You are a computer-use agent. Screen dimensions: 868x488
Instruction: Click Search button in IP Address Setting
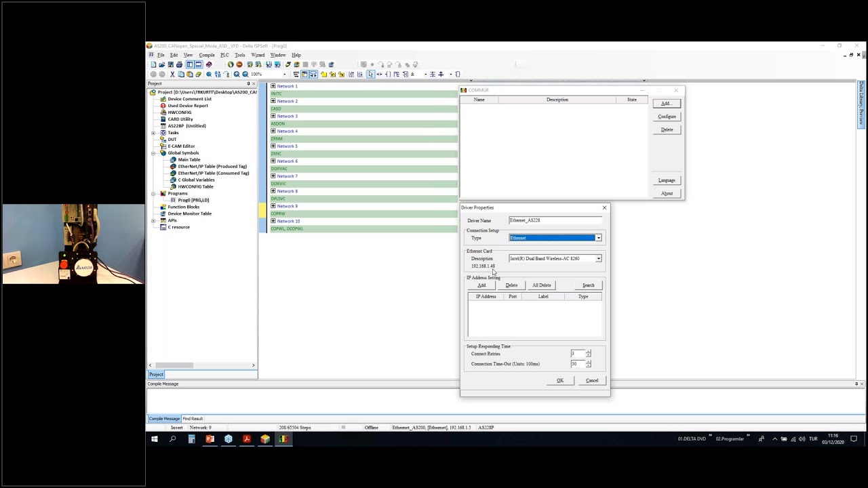point(588,285)
